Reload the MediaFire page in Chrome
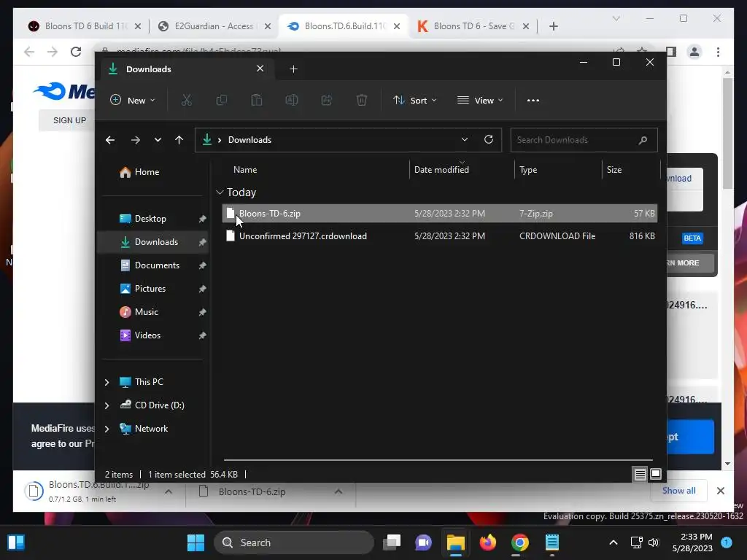Screen dimensions: 747x560 coord(76,52)
